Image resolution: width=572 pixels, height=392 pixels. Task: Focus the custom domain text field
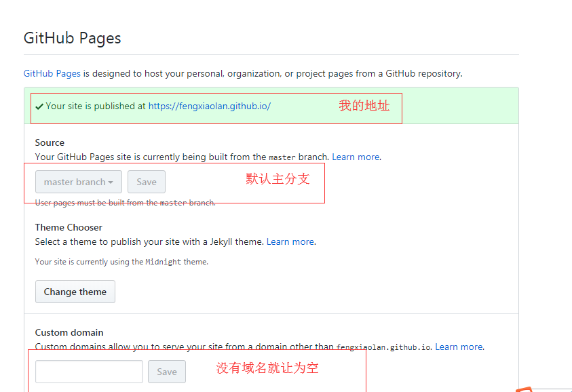point(89,372)
